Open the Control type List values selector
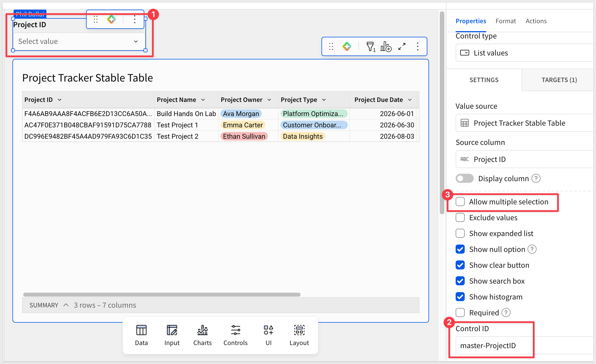The height and width of the screenshot is (364, 596). point(524,53)
